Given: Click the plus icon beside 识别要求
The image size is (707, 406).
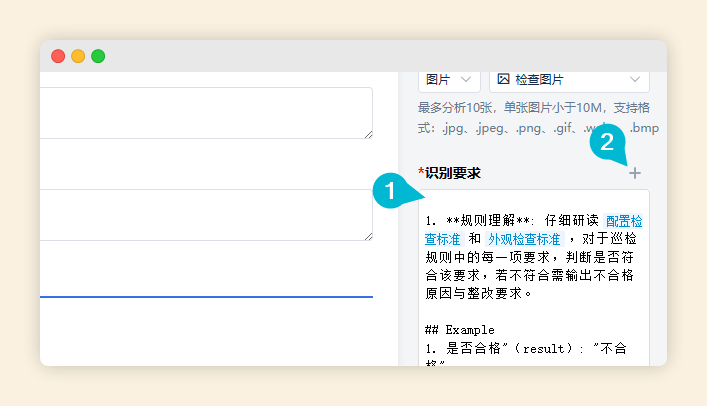Looking at the screenshot, I should (x=635, y=173).
